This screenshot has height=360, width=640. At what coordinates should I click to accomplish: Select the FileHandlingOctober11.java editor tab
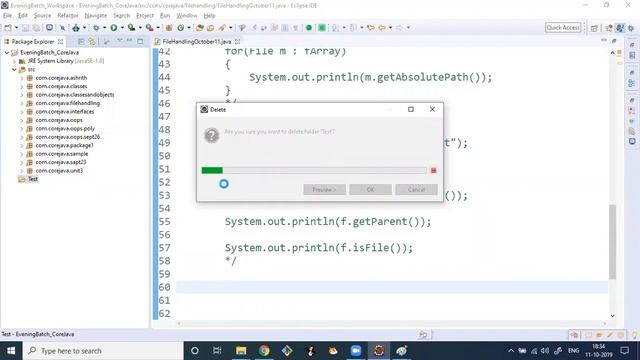[196, 42]
